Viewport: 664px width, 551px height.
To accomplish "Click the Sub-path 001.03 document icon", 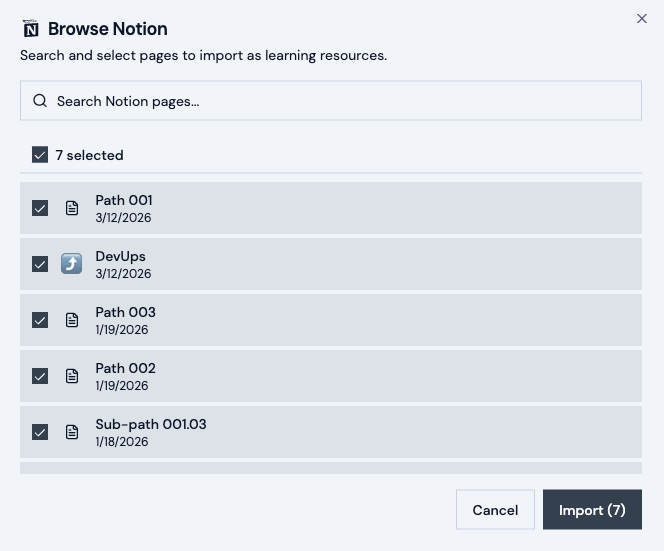I will [x=72, y=432].
